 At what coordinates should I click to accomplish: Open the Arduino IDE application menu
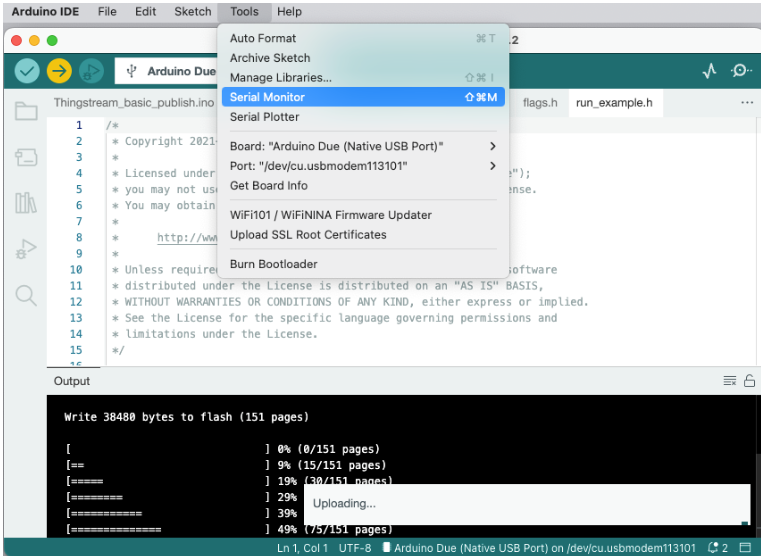click(45, 12)
